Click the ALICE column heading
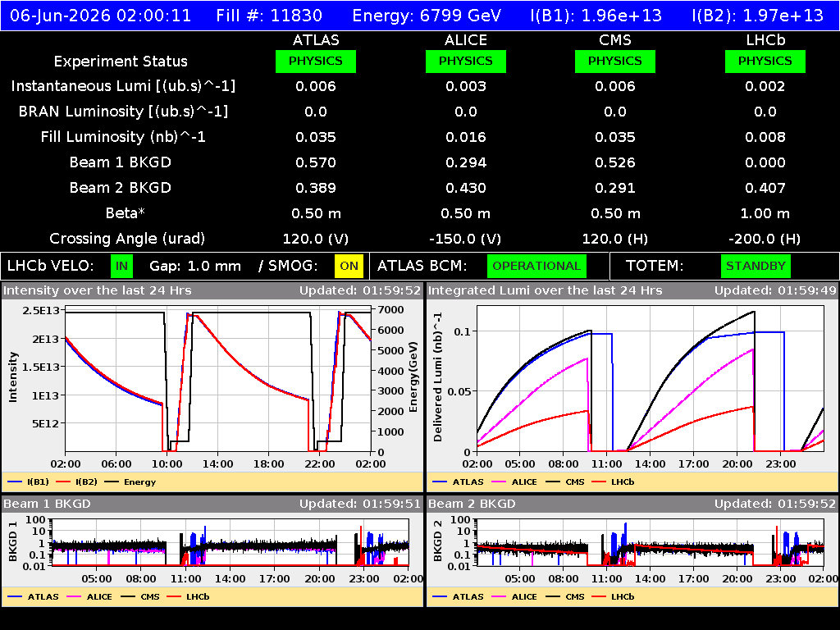 point(466,40)
